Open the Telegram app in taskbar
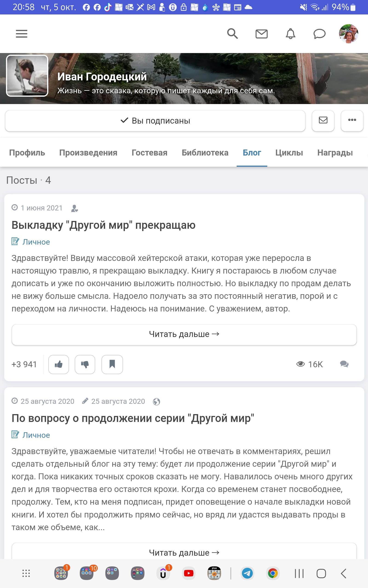This screenshot has width=368, height=588. coord(247,573)
